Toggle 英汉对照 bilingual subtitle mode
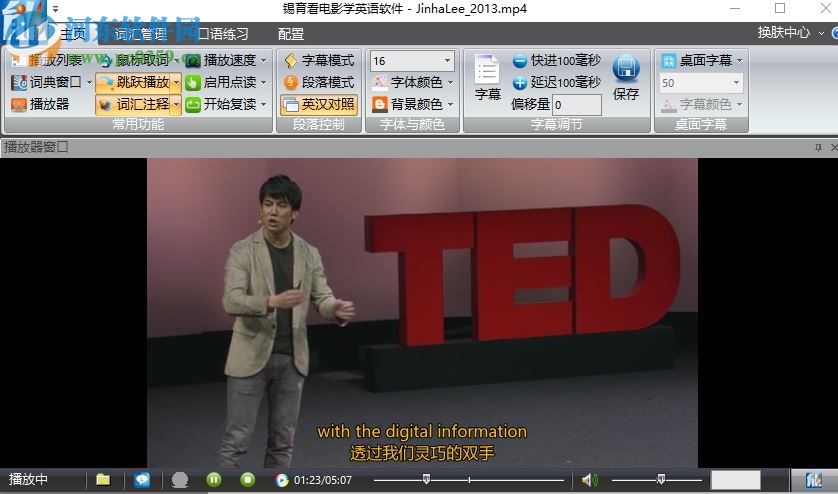838x494 pixels. click(319, 104)
